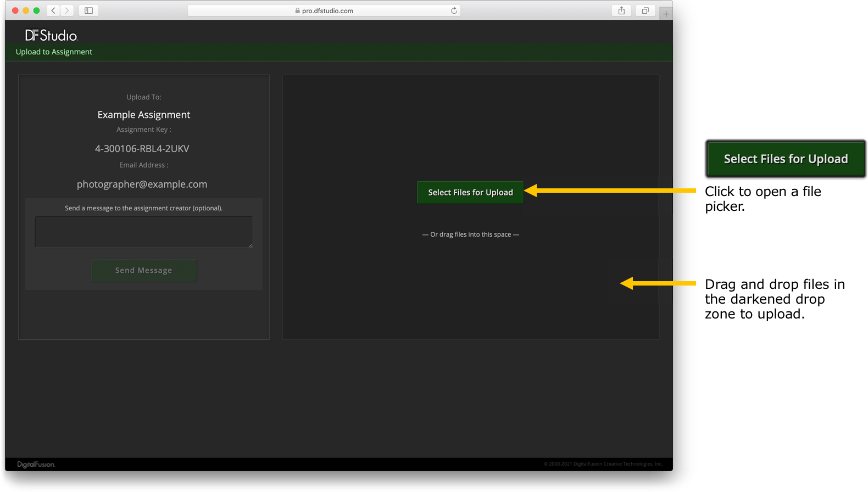Close the Safari window with red button
868x492 pixels.
click(15, 10)
